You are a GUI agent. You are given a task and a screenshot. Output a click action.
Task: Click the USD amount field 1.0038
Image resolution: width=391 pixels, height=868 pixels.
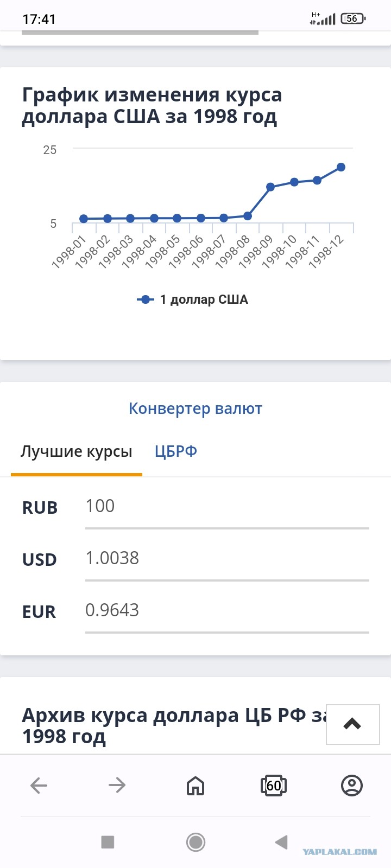(227, 559)
